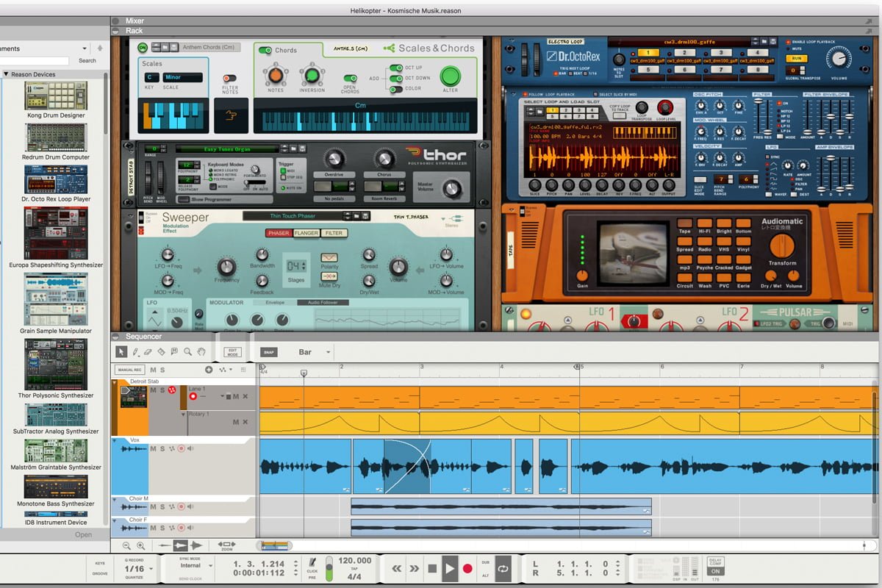Click the large waveform height icon
Image resolution: width=882 pixels, height=588 pixels.
(196, 545)
